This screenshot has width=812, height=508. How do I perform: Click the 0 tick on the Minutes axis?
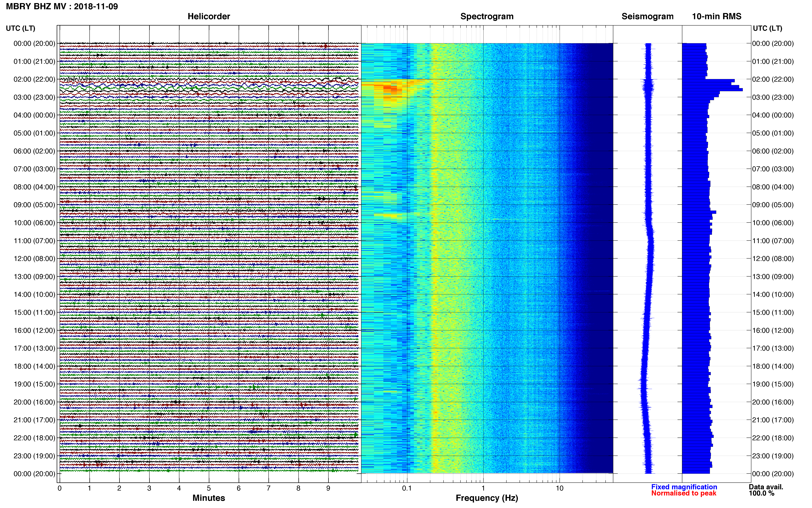point(59,488)
